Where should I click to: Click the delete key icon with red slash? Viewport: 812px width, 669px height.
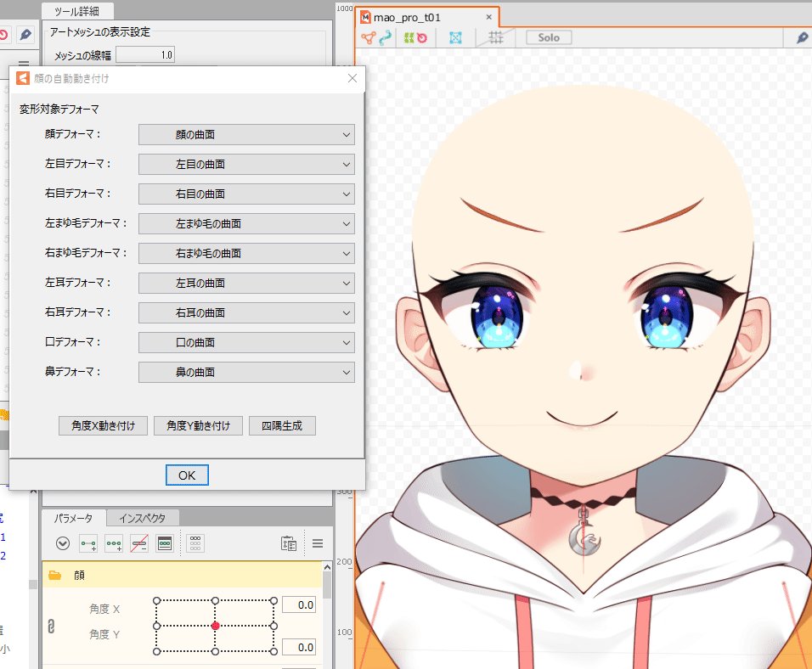pyautogui.click(x=140, y=543)
